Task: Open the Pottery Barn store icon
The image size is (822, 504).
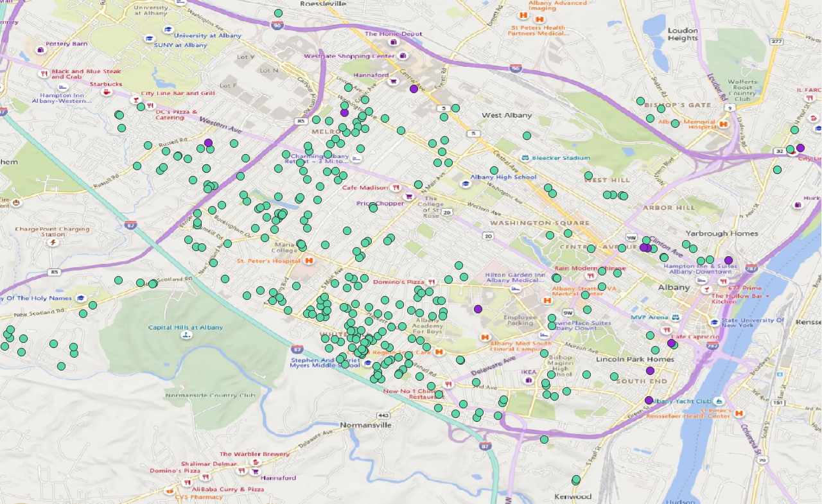Action: tap(40, 50)
